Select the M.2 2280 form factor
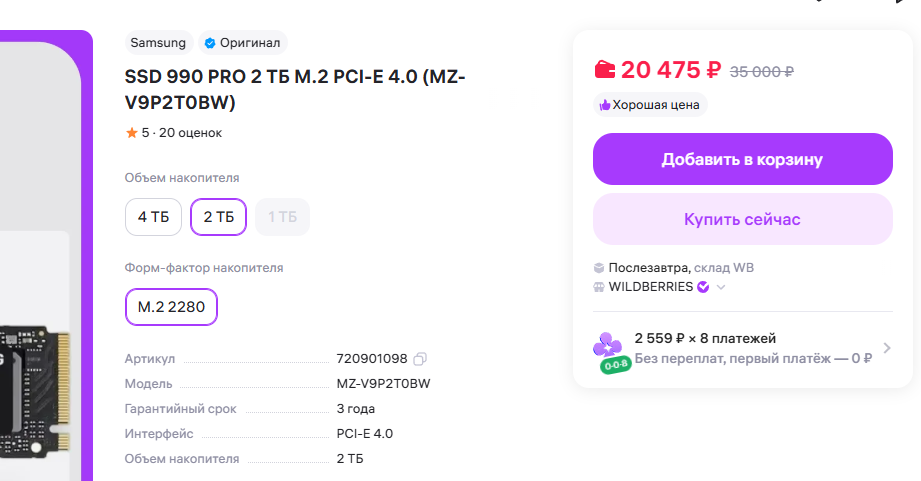Image resolution: width=921 pixels, height=481 pixels. point(171,307)
